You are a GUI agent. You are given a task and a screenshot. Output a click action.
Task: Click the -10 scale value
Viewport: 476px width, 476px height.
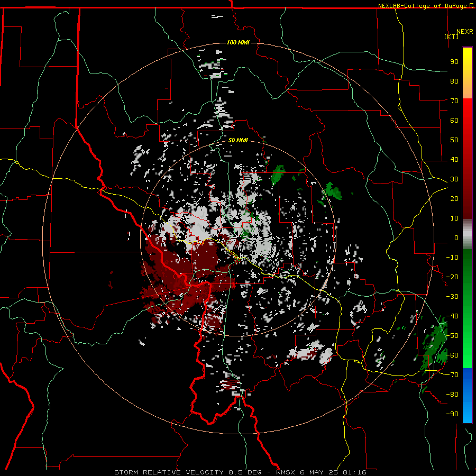(452, 258)
